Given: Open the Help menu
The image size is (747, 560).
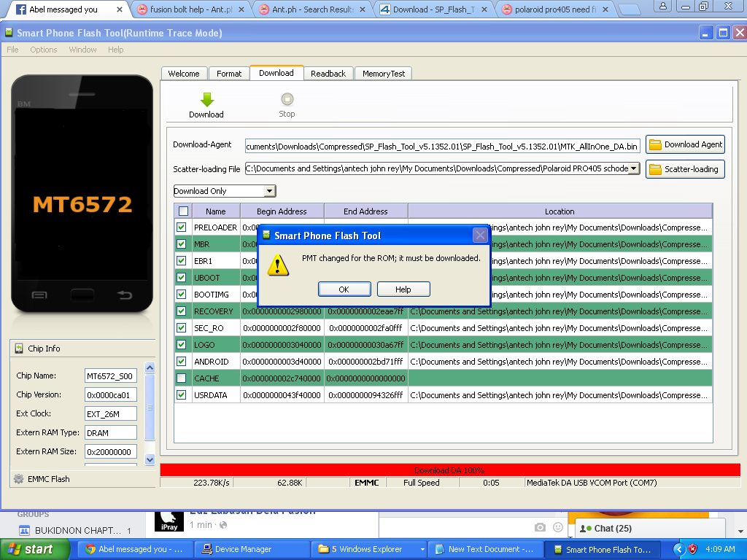Looking at the screenshot, I should 115,50.
